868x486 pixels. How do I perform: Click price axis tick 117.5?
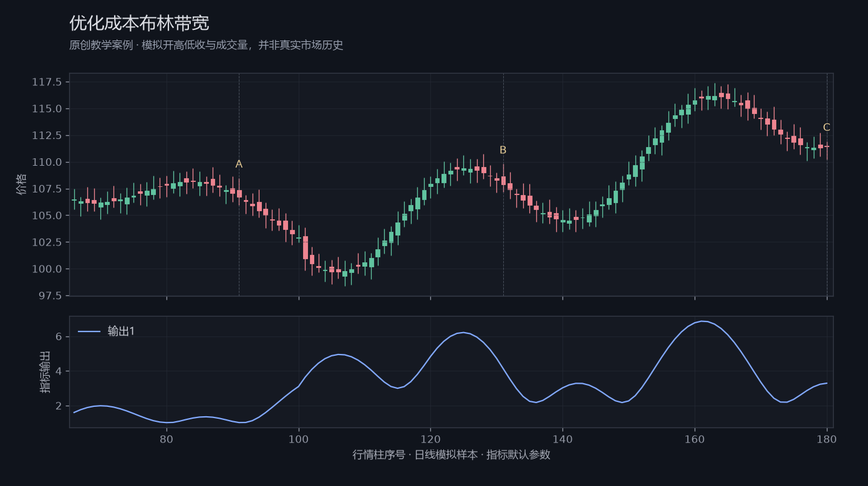click(47, 82)
